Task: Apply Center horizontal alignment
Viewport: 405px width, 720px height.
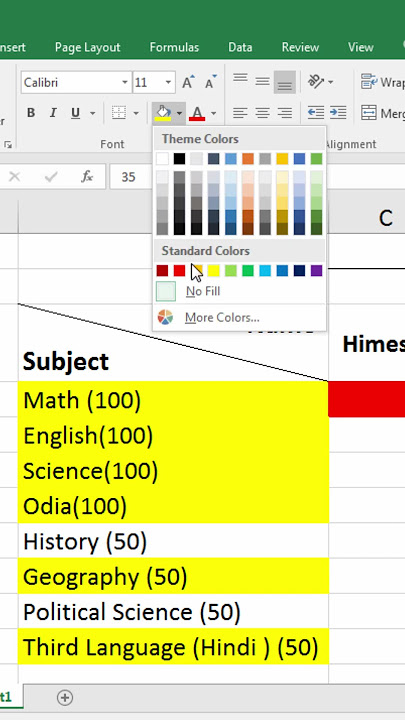Action: 262,112
